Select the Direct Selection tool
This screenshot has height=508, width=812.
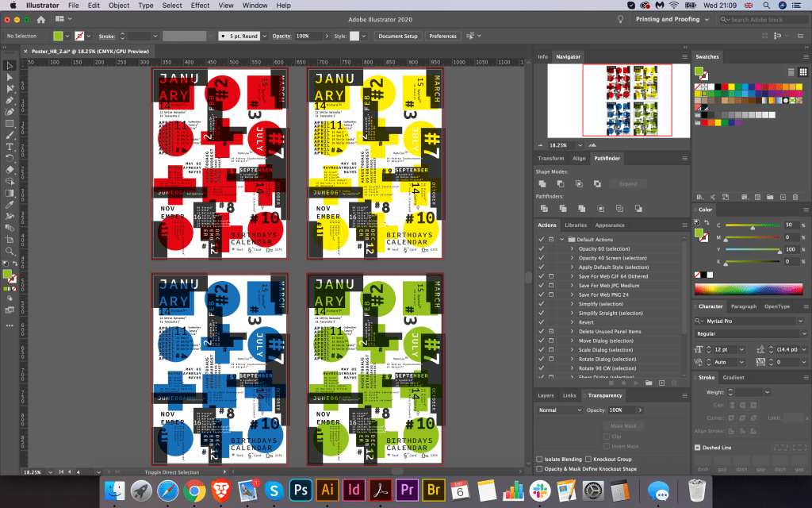click(x=10, y=77)
